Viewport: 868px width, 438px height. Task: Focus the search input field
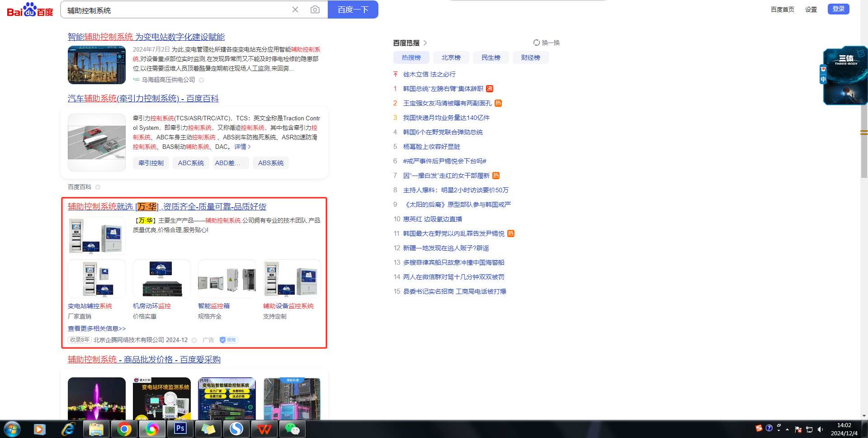176,10
